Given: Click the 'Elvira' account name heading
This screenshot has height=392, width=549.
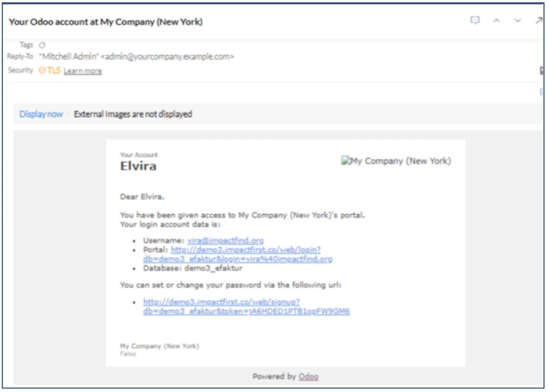Looking at the screenshot, I should [138, 166].
